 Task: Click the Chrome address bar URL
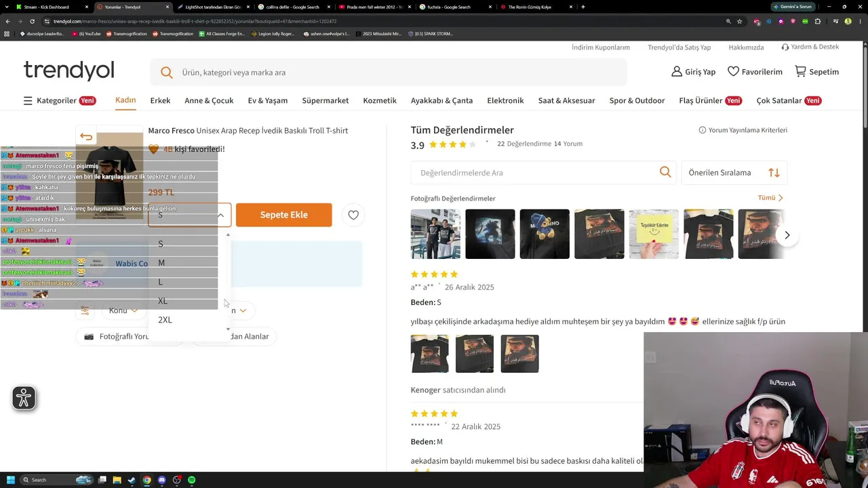195,21
